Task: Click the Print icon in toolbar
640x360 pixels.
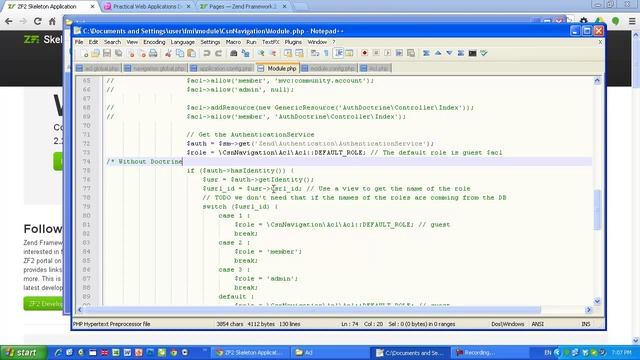Action: coord(153,53)
